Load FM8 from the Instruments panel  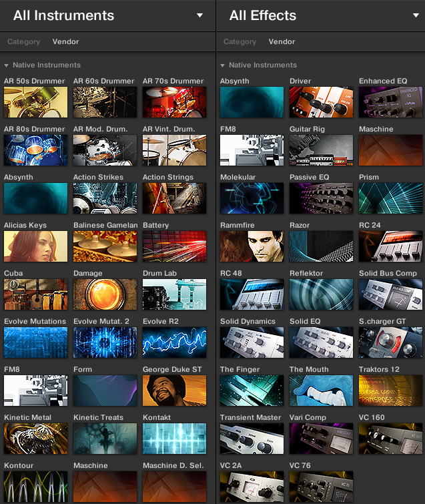[35, 391]
